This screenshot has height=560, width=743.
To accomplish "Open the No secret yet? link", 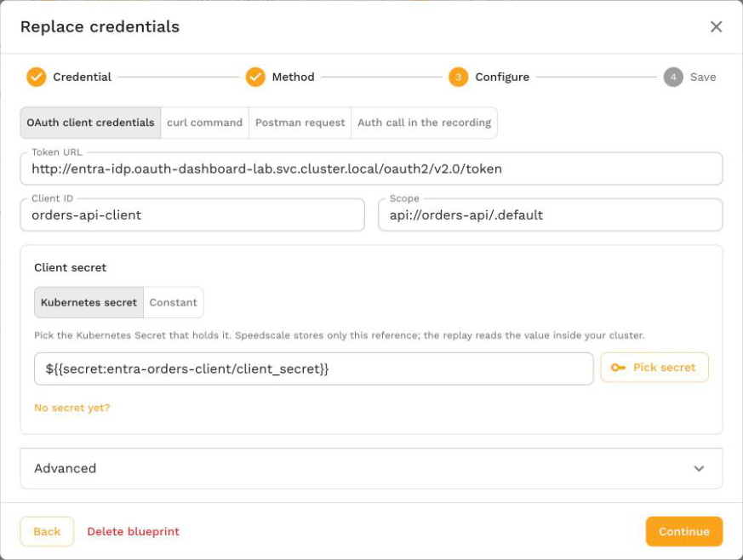I will 72,408.
